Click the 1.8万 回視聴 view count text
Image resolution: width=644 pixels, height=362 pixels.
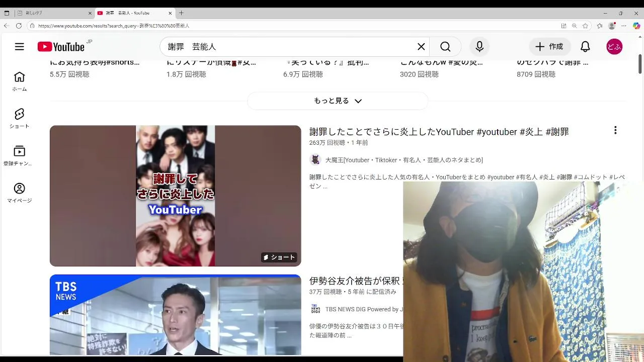pos(186,74)
